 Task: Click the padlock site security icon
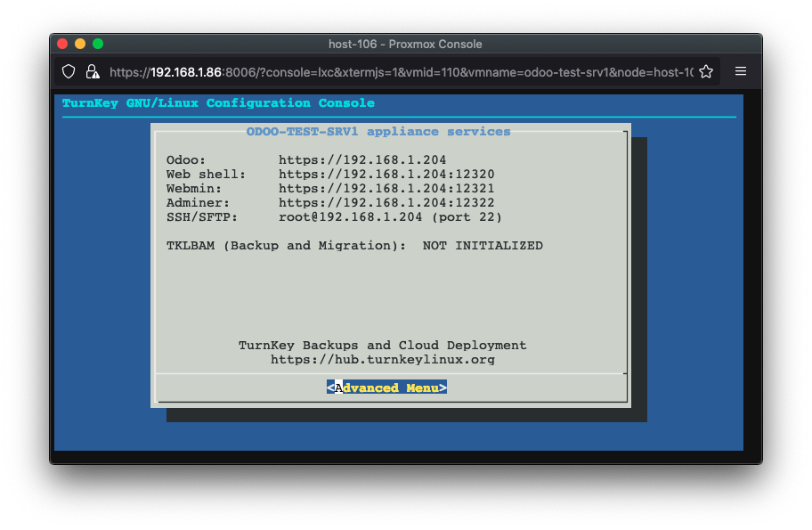click(x=93, y=71)
